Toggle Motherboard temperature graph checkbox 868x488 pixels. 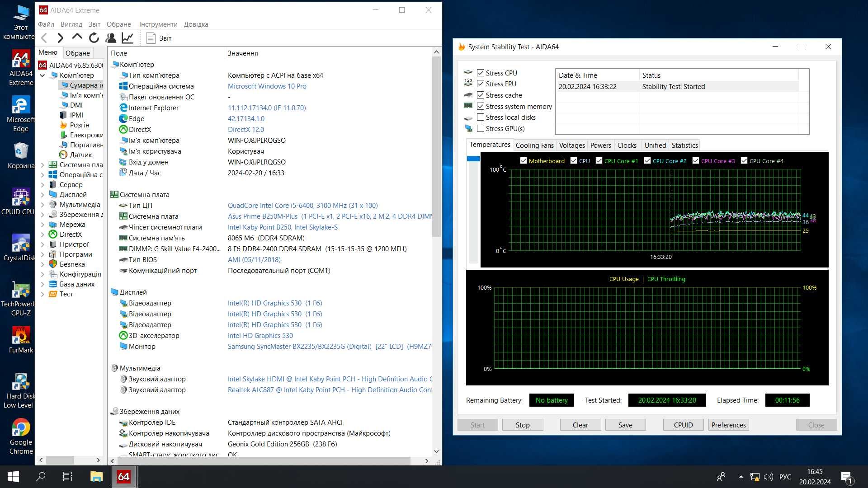coord(524,160)
